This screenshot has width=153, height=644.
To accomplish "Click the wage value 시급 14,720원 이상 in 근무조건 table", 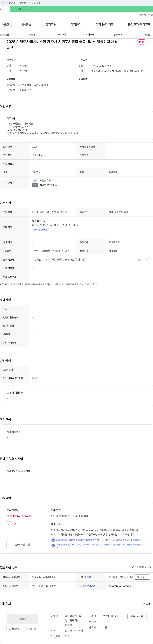I will pyautogui.click(x=118, y=212).
